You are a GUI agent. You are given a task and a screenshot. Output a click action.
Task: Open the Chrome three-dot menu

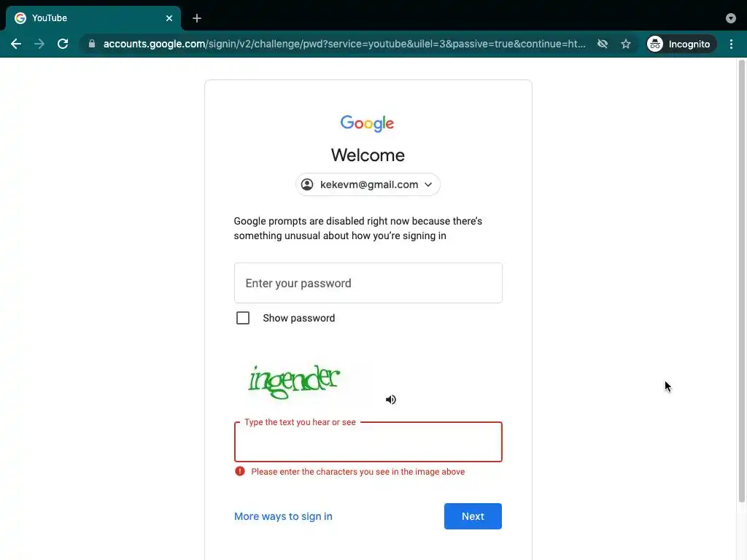731,44
